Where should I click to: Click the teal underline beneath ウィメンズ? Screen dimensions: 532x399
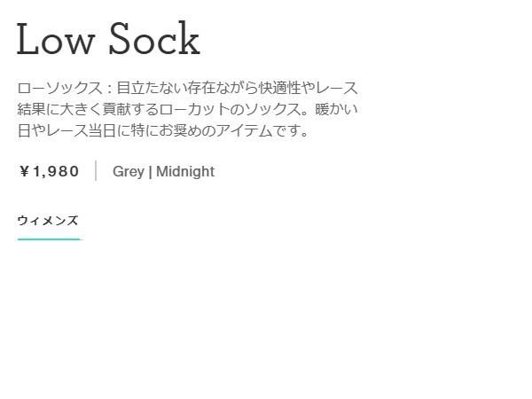(x=48, y=239)
